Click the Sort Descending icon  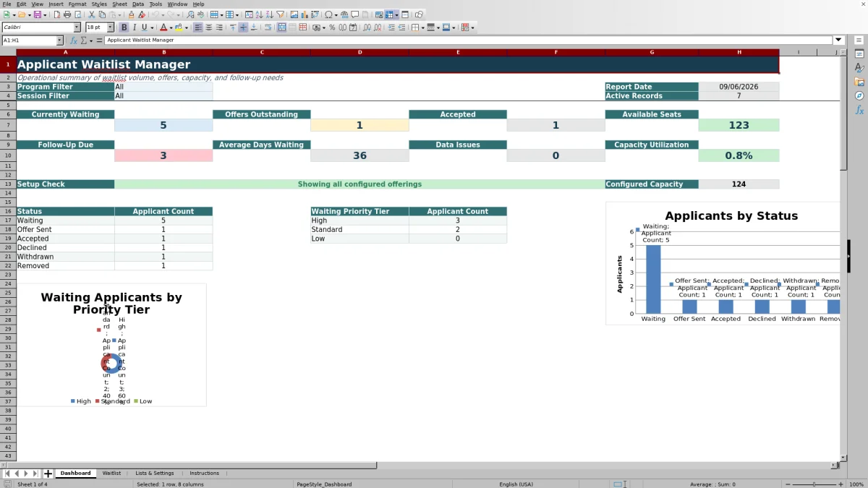[x=269, y=14]
